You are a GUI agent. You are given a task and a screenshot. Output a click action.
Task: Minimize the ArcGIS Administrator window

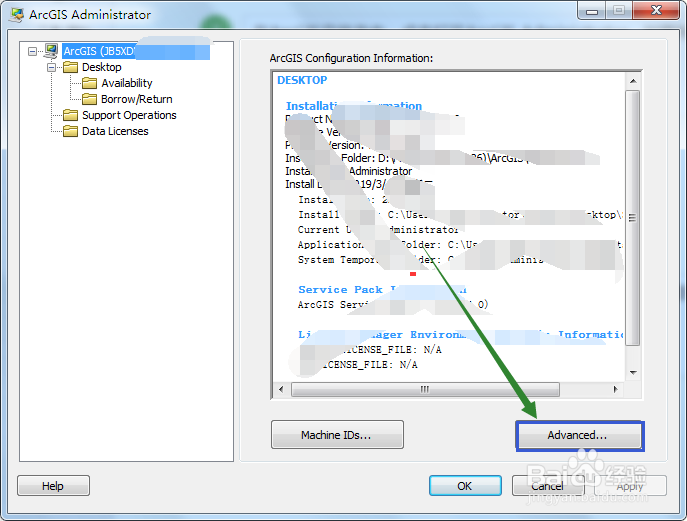(592, 11)
